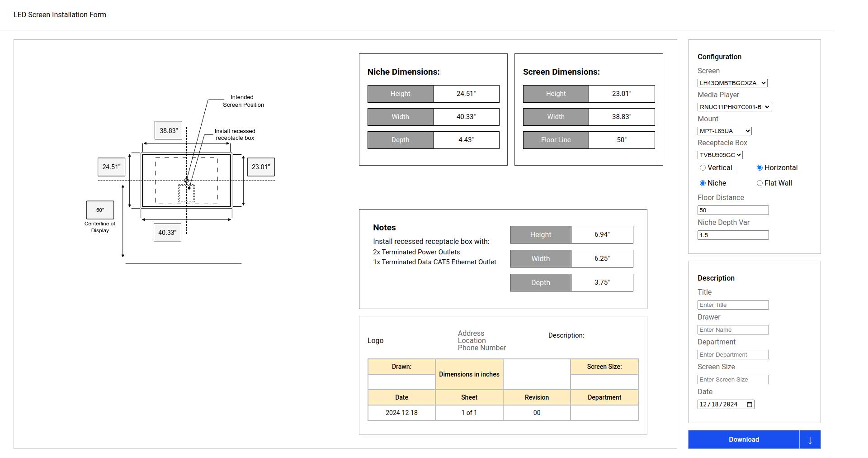
Task: Expand the Receptacle Box dropdown
Action: click(720, 155)
